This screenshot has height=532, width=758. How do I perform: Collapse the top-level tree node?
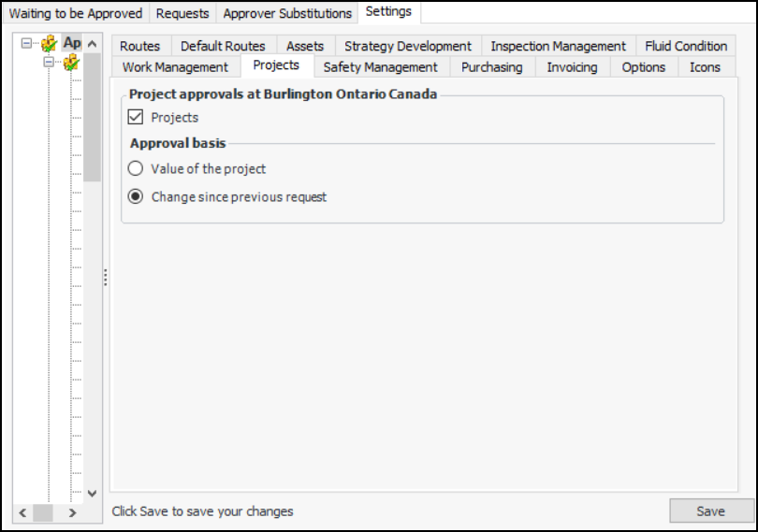click(26, 44)
